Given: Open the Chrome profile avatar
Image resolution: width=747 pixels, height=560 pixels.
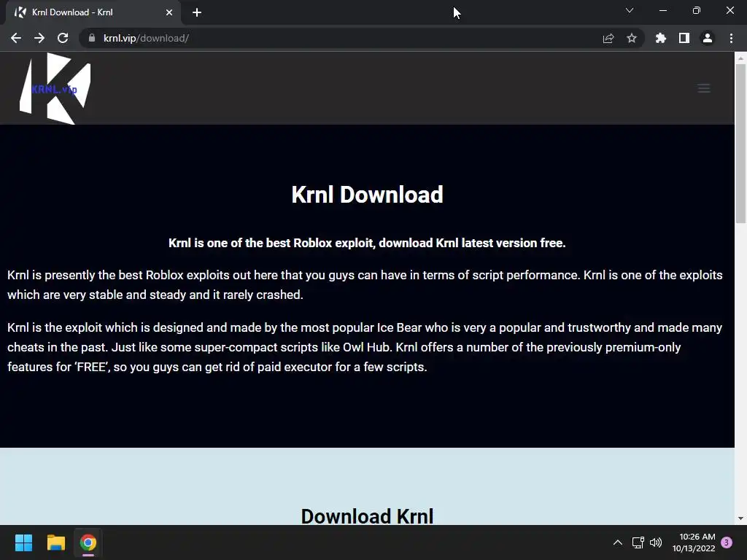Looking at the screenshot, I should [708, 38].
